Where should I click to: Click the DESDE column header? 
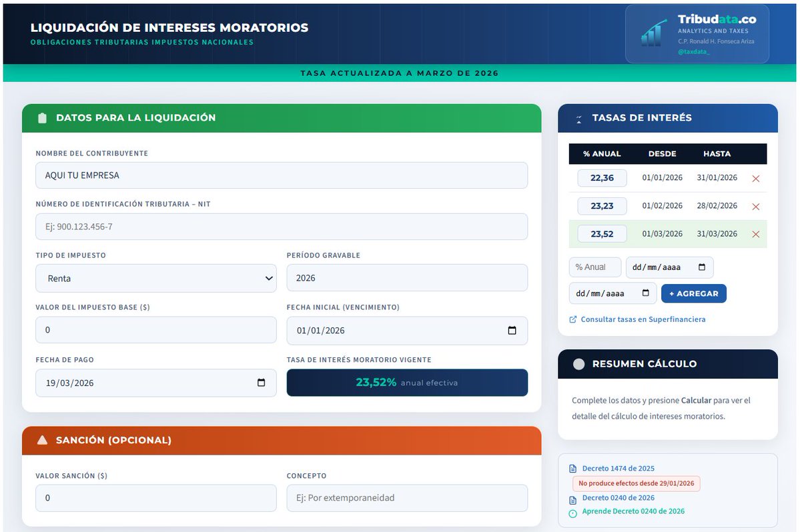pos(663,154)
